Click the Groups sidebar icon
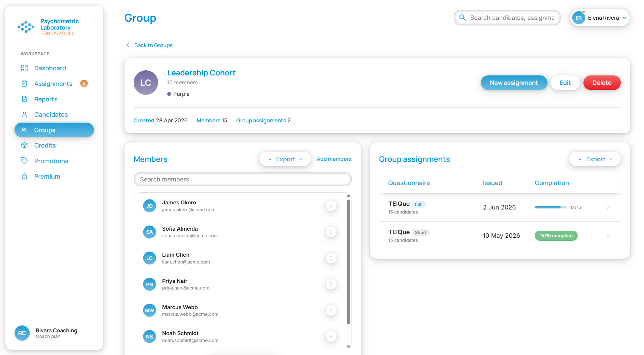This screenshot has height=355, width=644. coord(24,130)
